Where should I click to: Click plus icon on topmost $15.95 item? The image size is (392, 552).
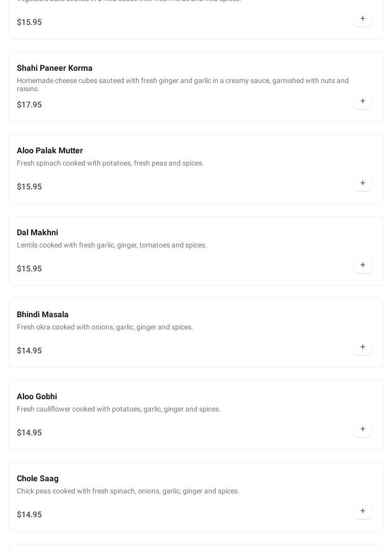point(362,18)
